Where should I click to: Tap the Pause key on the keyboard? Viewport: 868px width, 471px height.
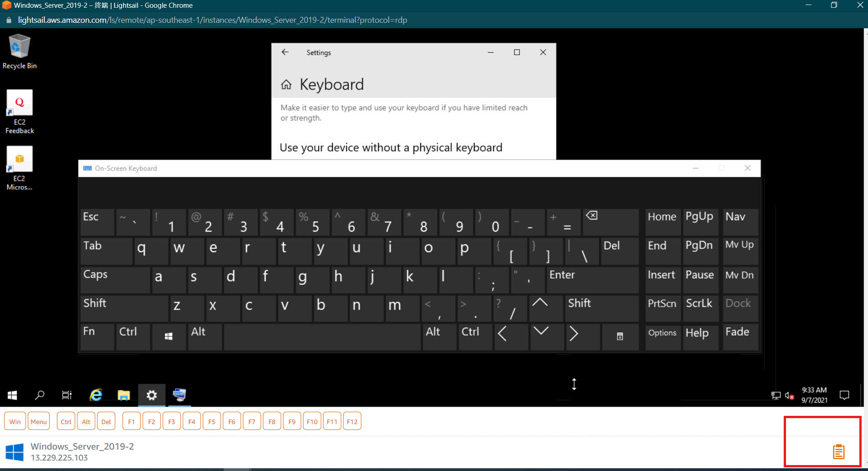(700, 280)
